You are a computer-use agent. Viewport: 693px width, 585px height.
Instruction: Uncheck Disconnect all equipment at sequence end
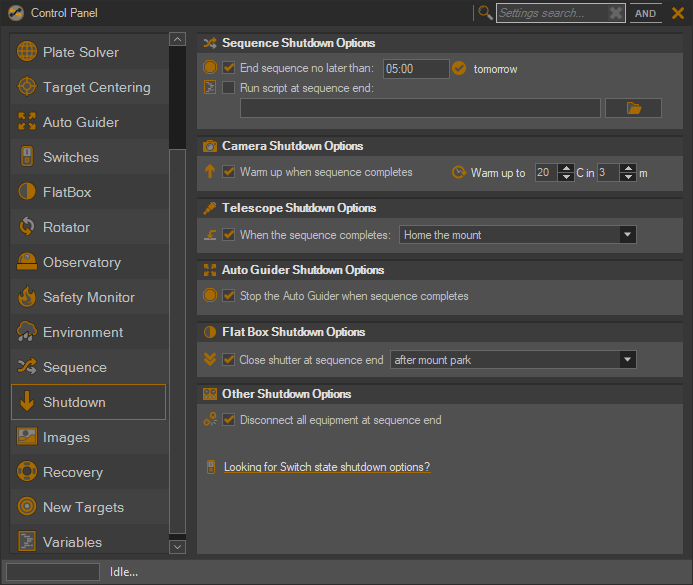228,419
